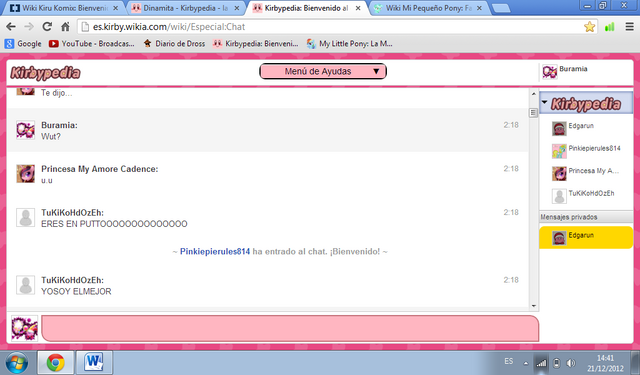640x375 pixels.
Task: Click the green signal bars extension icon
Action: [x=609, y=27]
